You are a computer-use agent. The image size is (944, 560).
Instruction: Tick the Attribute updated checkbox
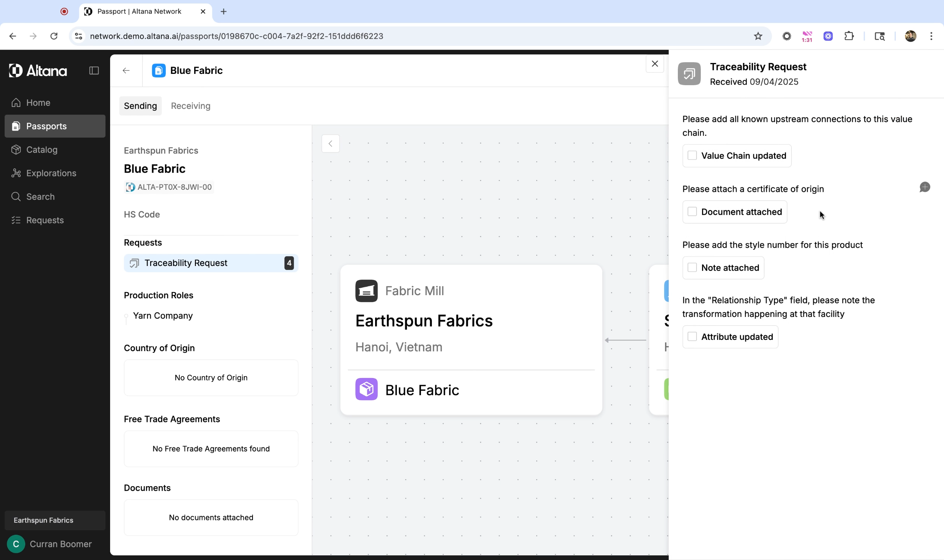click(692, 336)
